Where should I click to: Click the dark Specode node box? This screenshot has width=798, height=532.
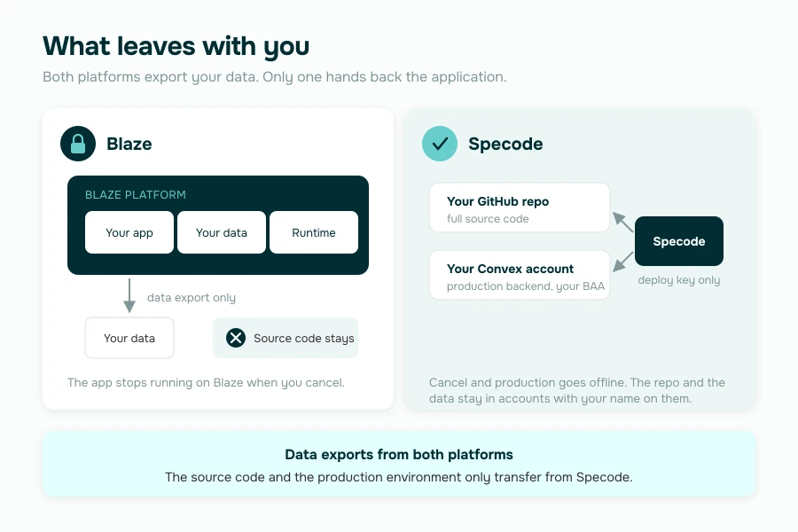679,241
